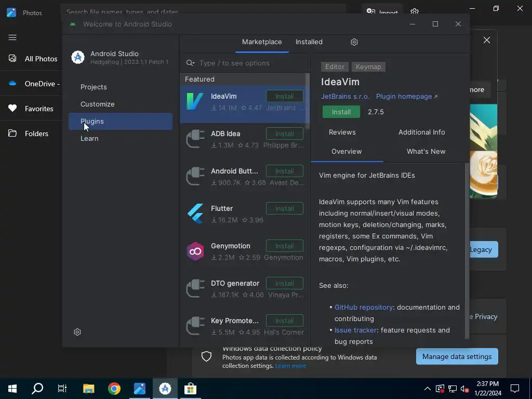Click the network icon in the system tray
This screenshot has height=399, width=532.
[x=453, y=389]
